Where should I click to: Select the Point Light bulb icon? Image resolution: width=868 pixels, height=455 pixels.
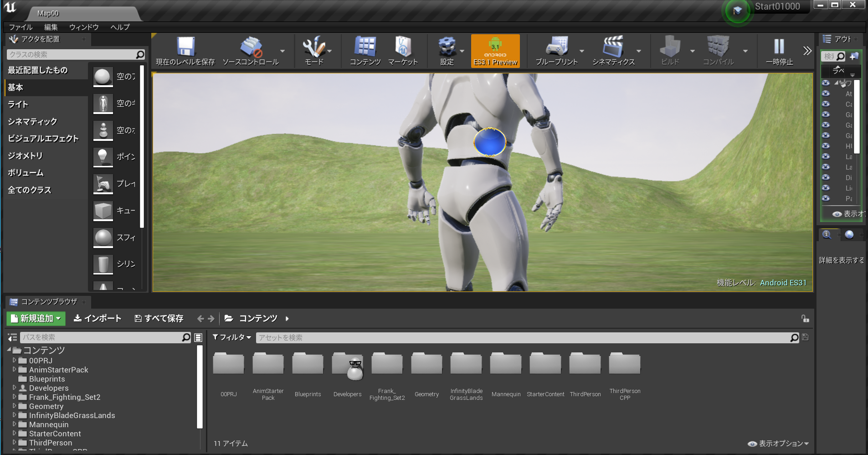[x=103, y=157]
